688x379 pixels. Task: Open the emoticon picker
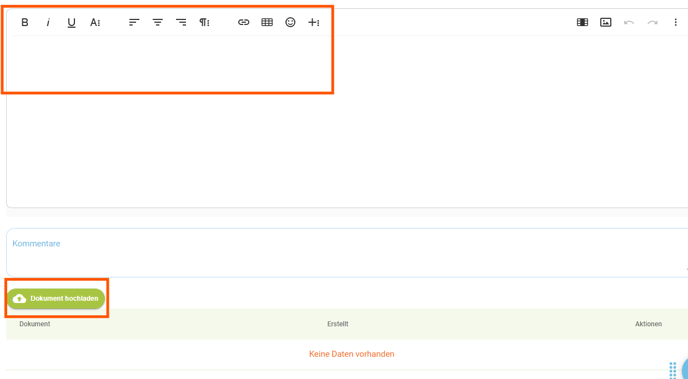pos(290,22)
